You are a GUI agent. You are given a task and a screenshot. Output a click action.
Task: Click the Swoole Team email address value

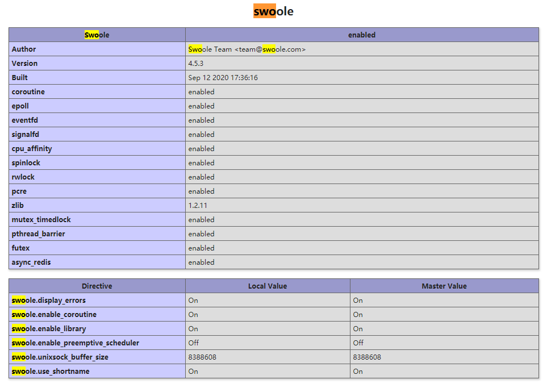[247, 49]
